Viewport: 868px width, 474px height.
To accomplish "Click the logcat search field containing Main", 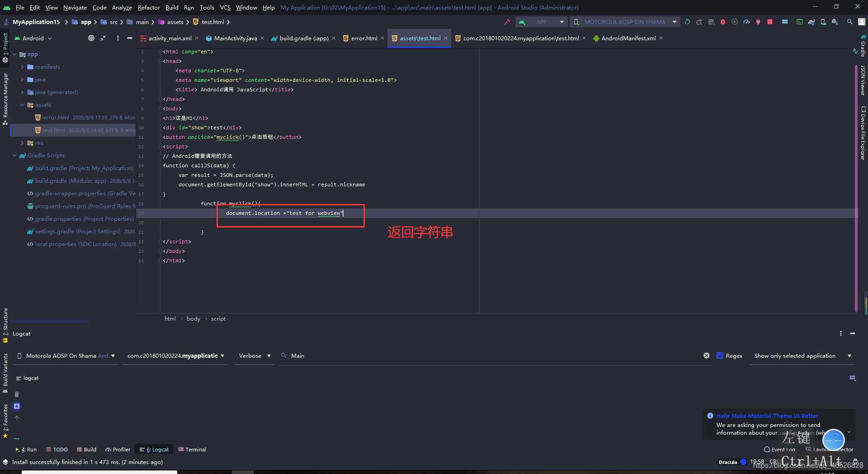I will pos(495,355).
